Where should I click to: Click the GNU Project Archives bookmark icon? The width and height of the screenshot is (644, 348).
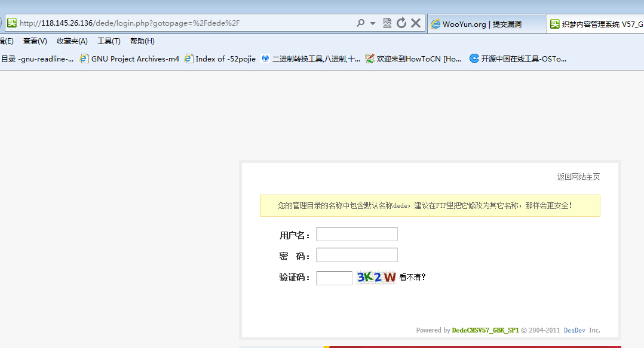pyautogui.click(x=84, y=58)
